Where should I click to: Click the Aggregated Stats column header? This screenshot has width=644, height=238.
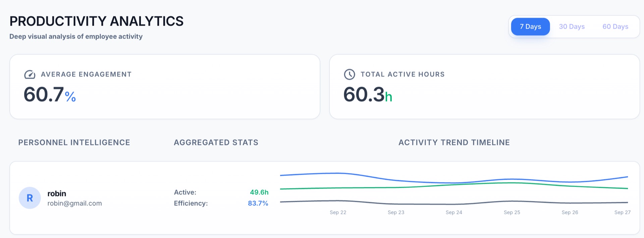click(216, 142)
